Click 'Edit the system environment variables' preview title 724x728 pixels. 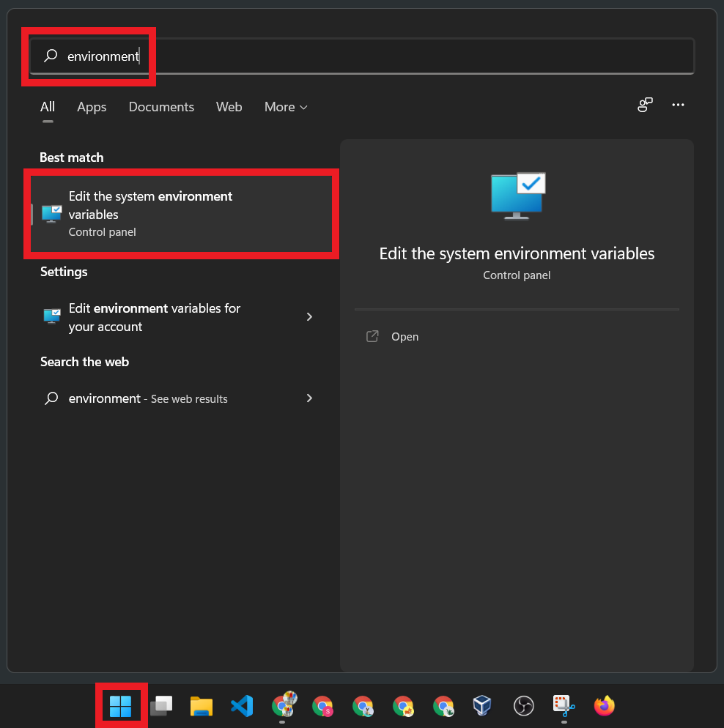[x=517, y=253]
